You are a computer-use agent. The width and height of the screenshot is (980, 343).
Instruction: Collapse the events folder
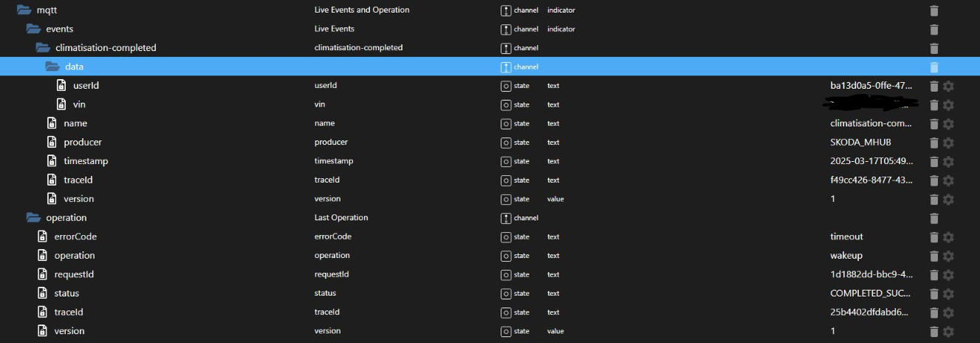click(32, 29)
